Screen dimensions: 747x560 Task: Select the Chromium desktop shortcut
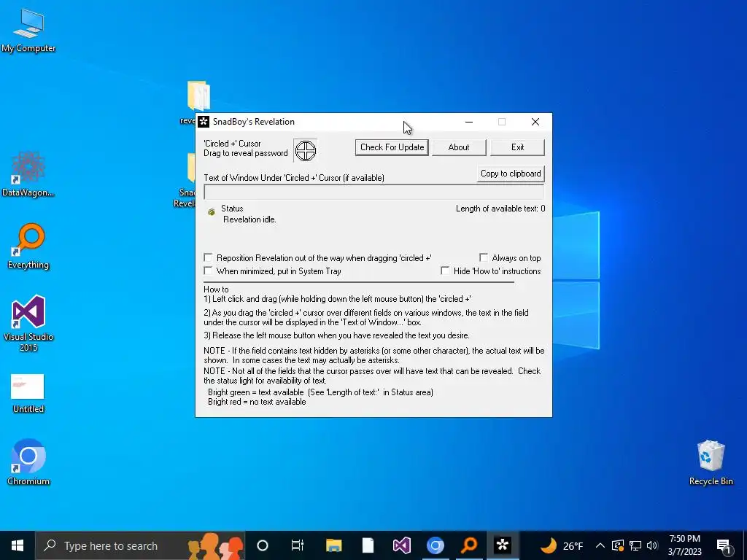(28, 462)
